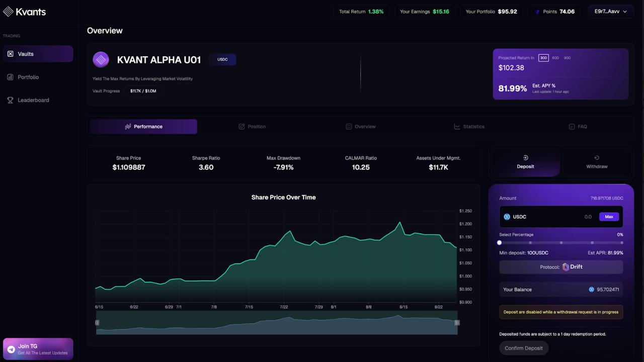Switch to the Withdraw panel
Screen dimensions: 644x362
click(597, 162)
